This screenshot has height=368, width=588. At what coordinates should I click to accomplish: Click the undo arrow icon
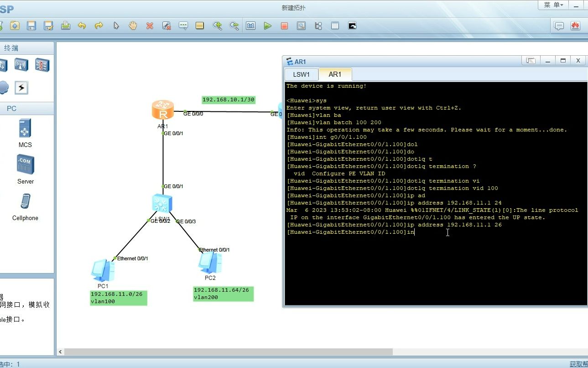[82, 26]
